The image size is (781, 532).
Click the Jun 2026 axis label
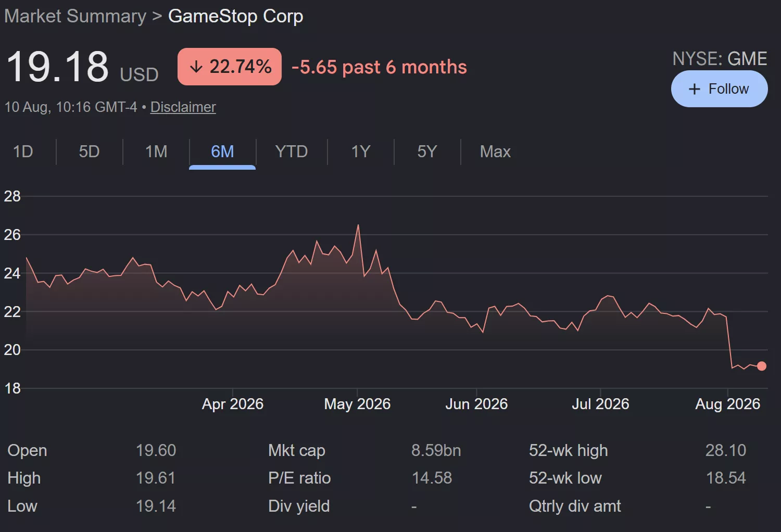(476, 404)
